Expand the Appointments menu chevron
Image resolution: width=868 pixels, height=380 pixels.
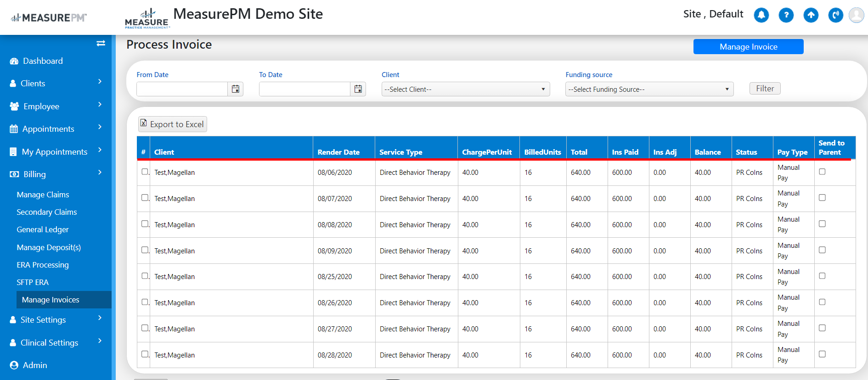pyautogui.click(x=100, y=127)
